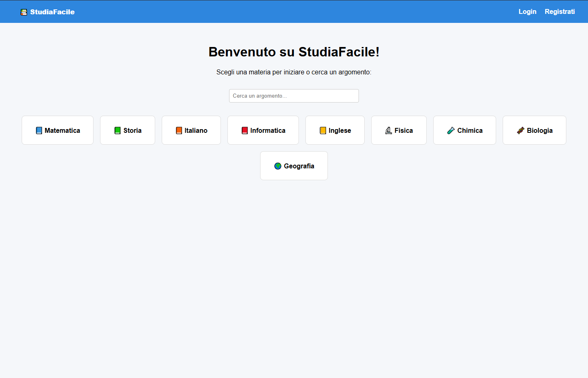The image size is (588, 378).
Task: Click the Matematica blue book icon
Action: (x=39, y=130)
